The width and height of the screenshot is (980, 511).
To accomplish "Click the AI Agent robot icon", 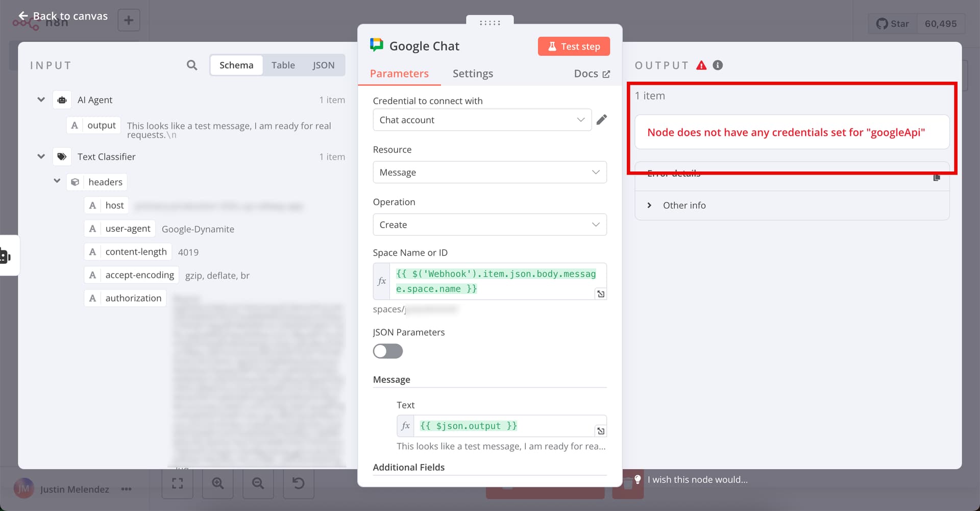I will pos(62,100).
